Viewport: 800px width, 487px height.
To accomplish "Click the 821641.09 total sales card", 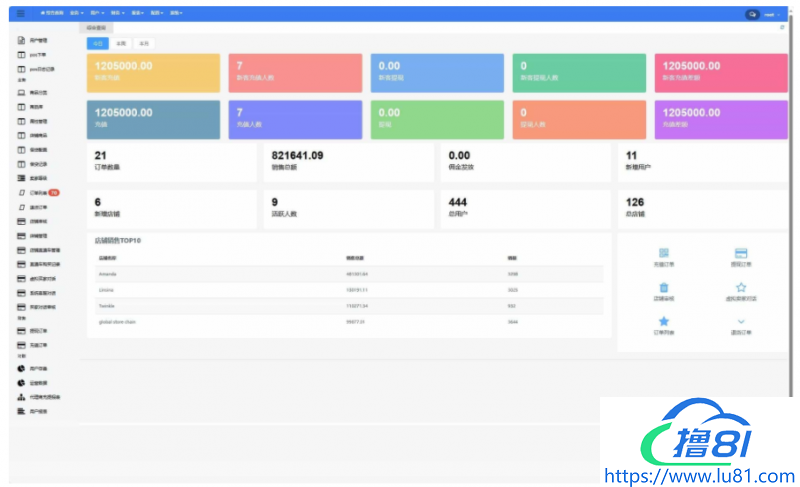I will click(345, 161).
